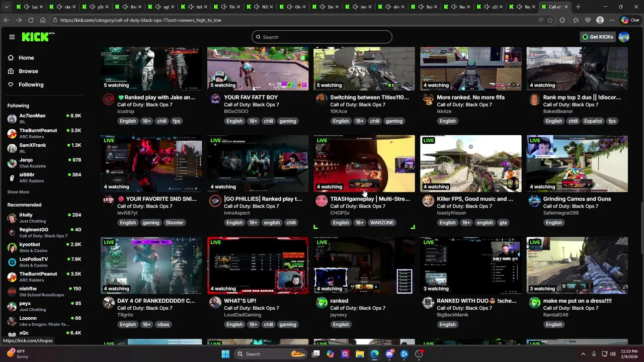This screenshot has height=362, width=644.
Task: Open Jerqo channel in sidebar
Action: point(44,163)
